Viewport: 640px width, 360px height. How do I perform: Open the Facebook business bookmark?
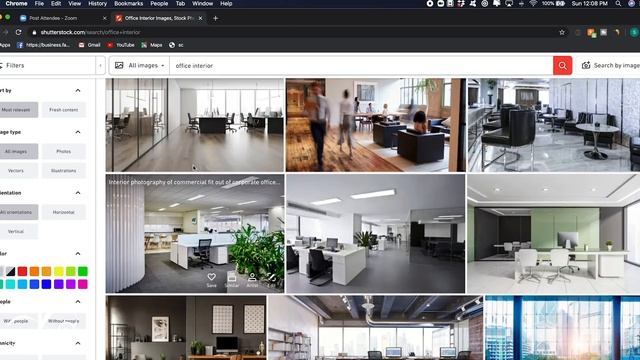[x=43, y=45]
